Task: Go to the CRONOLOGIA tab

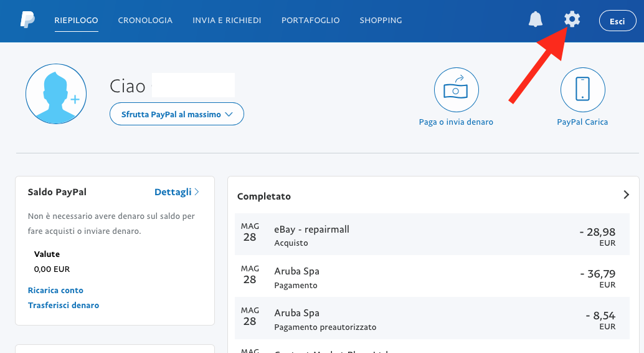Action: (x=145, y=20)
